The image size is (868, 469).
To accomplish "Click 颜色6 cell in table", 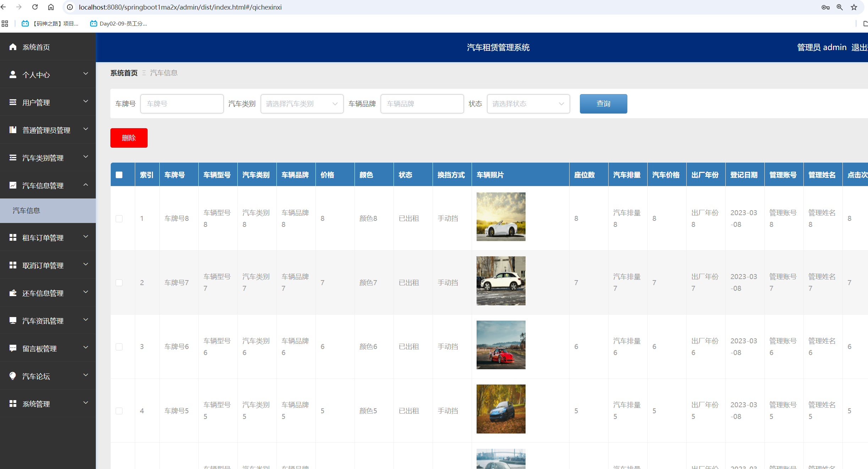I will [x=368, y=347].
